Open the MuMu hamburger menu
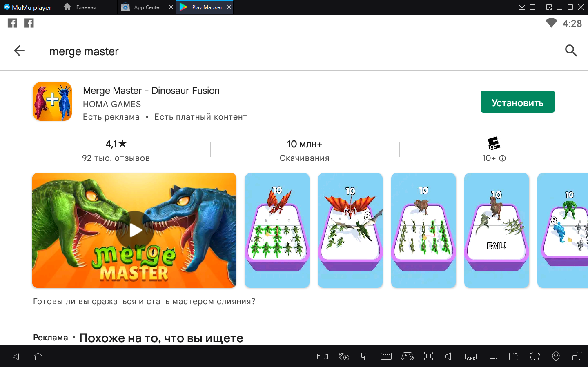This screenshot has height=367, width=588. click(x=532, y=7)
